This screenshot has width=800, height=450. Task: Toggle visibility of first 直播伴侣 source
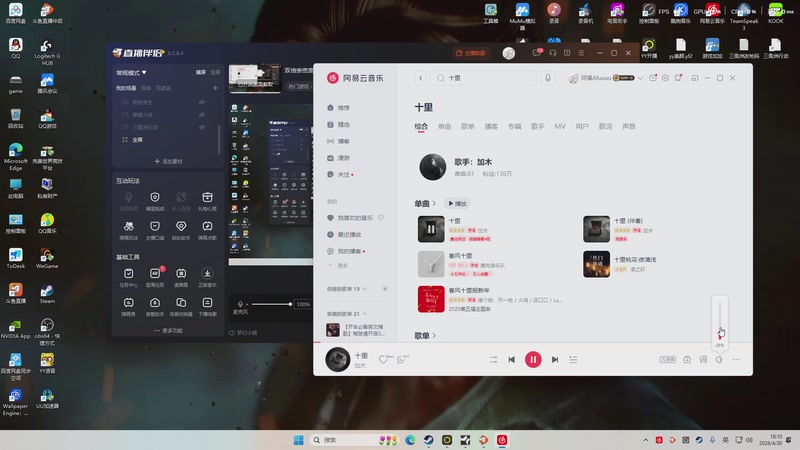tap(202, 103)
